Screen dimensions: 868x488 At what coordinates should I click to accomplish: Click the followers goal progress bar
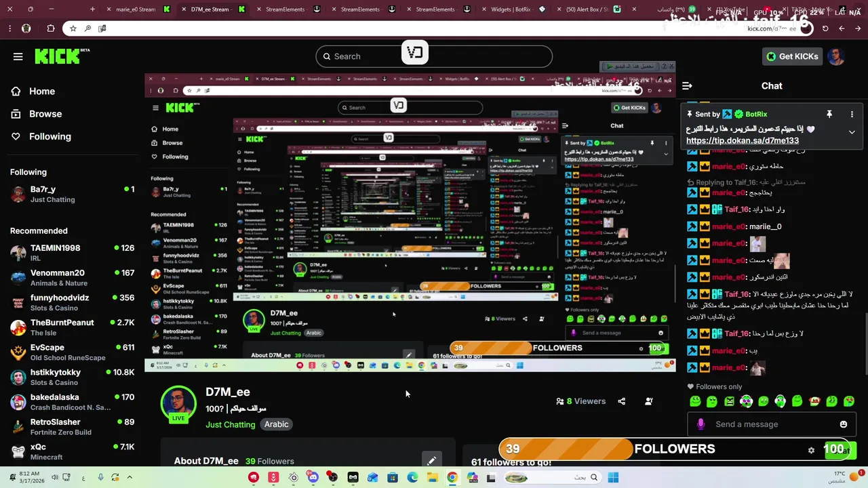pyautogui.click(x=674, y=449)
